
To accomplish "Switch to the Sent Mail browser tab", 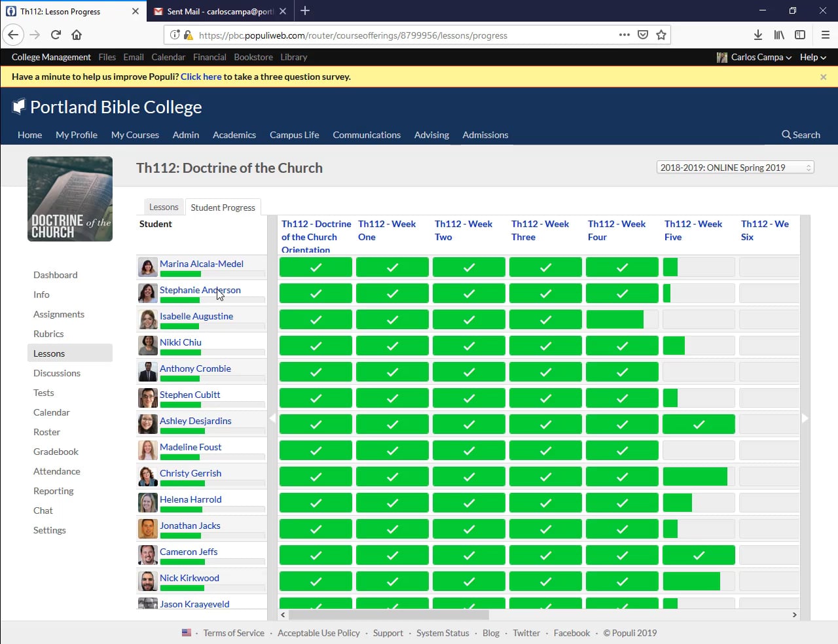I will click(219, 11).
